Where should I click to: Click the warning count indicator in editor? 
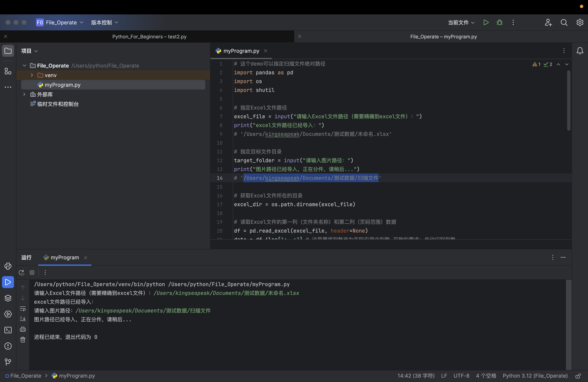pyautogui.click(x=536, y=64)
